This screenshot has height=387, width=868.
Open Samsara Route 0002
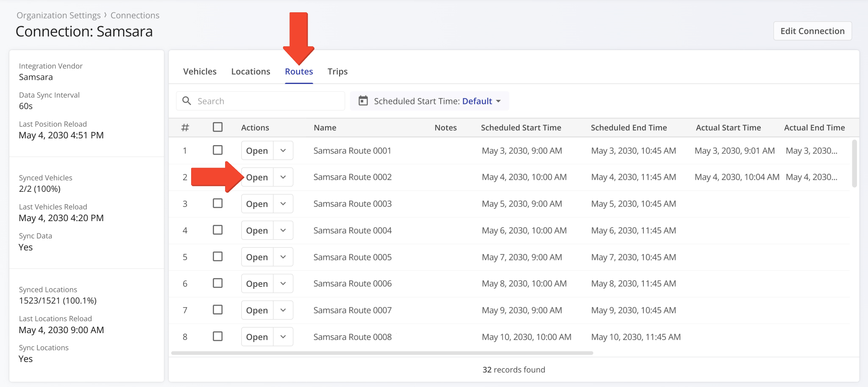coord(256,177)
